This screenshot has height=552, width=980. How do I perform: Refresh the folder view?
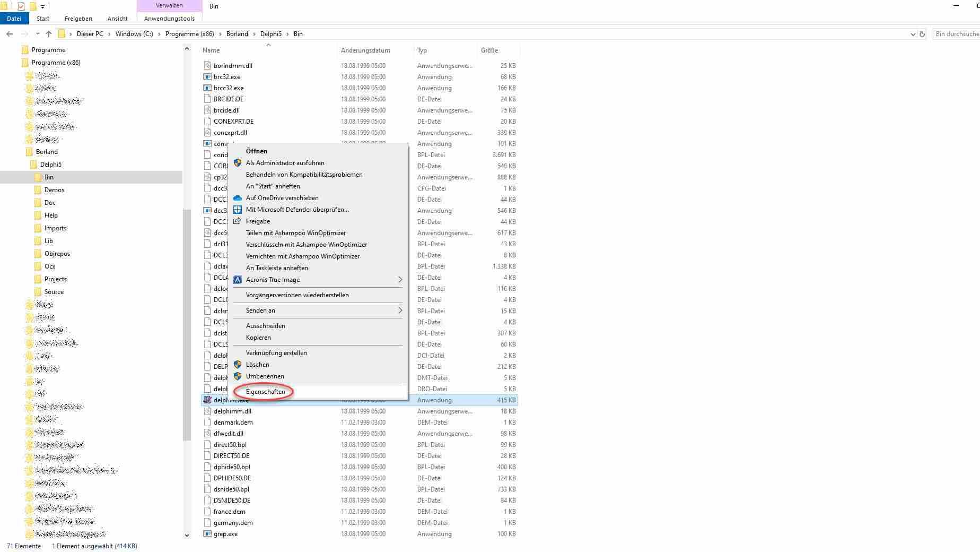(922, 34)
